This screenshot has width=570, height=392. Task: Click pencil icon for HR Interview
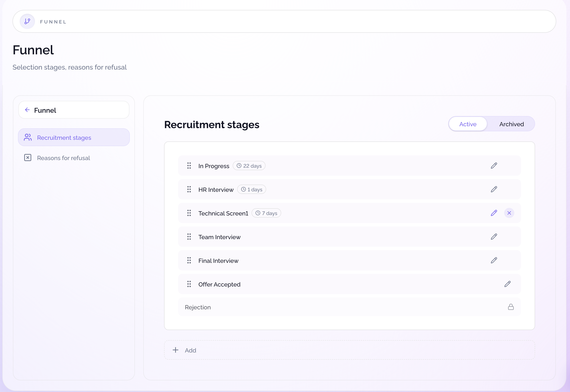tap(494, 189)
